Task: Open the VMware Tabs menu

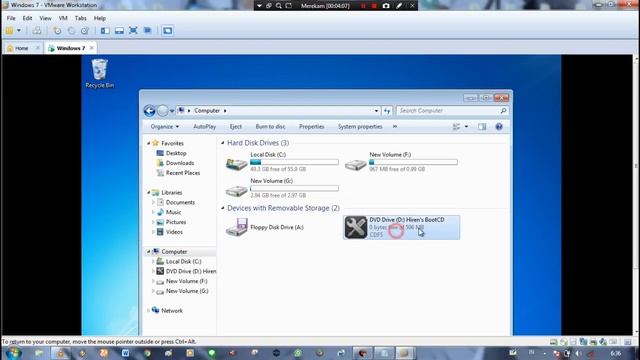Action: 80,18
